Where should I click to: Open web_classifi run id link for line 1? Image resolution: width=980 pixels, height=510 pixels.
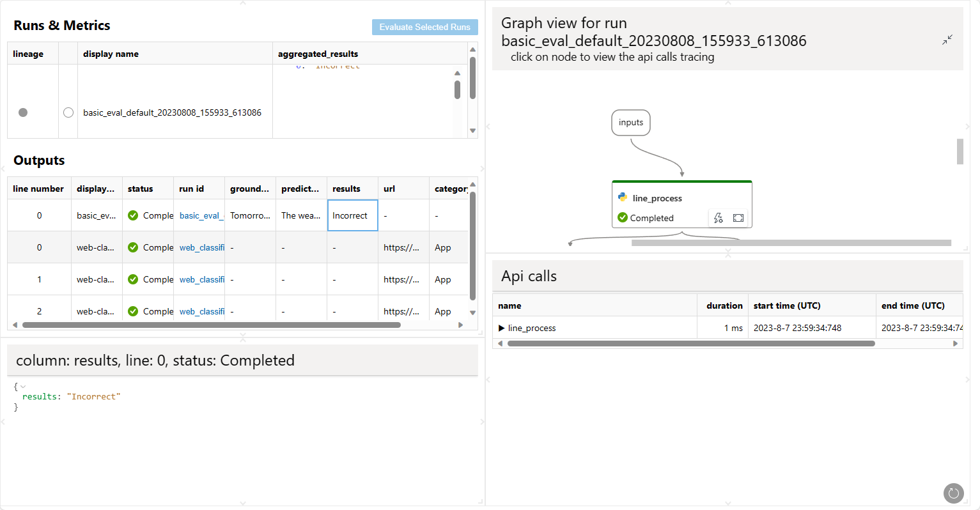point(201,279)
